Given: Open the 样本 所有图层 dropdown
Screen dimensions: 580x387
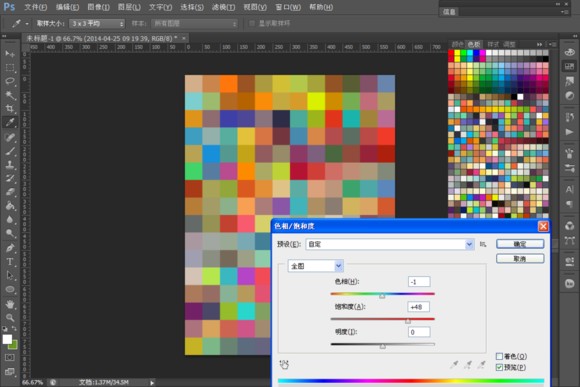Looking at the screenshot, I should (x=195, y=24).
